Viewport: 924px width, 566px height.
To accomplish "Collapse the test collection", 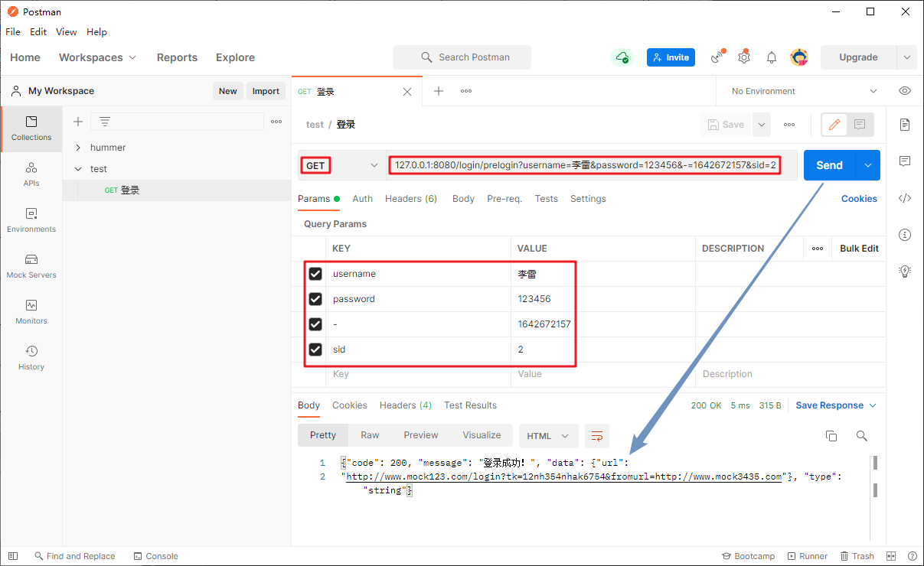I will click(78, 169).
